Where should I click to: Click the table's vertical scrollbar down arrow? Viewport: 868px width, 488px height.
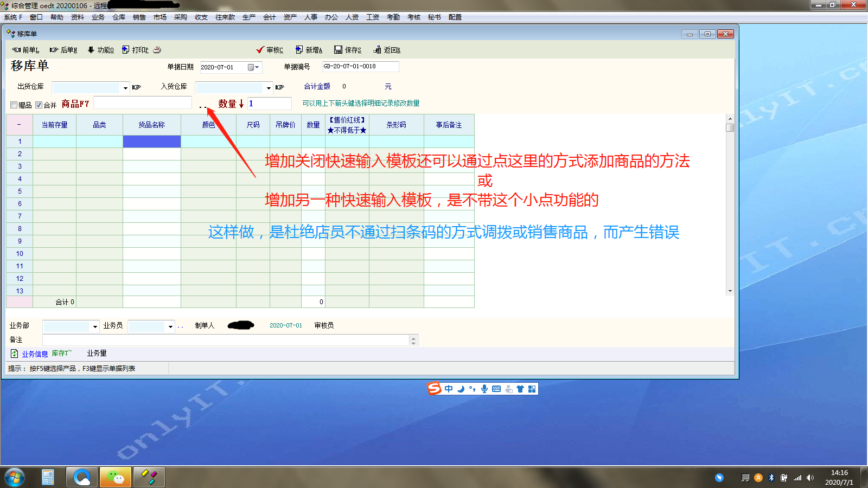(x=730, y=291)
